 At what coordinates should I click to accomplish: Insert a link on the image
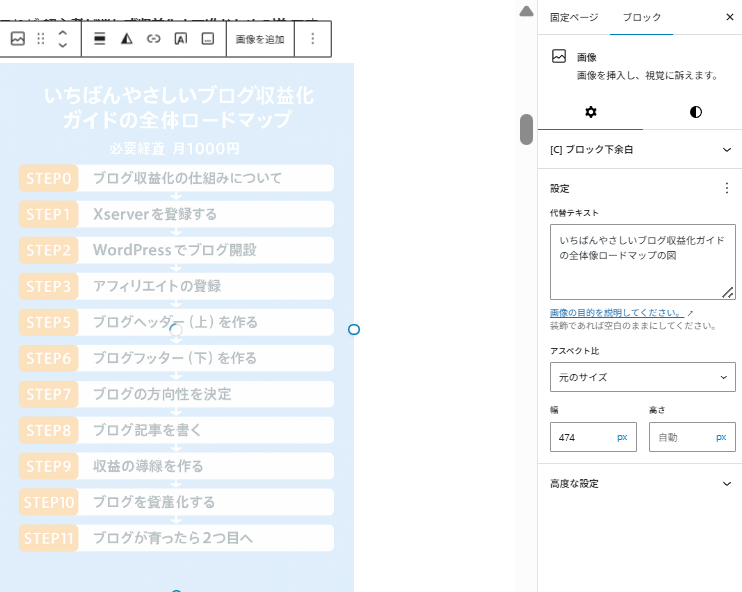(154, 39)
